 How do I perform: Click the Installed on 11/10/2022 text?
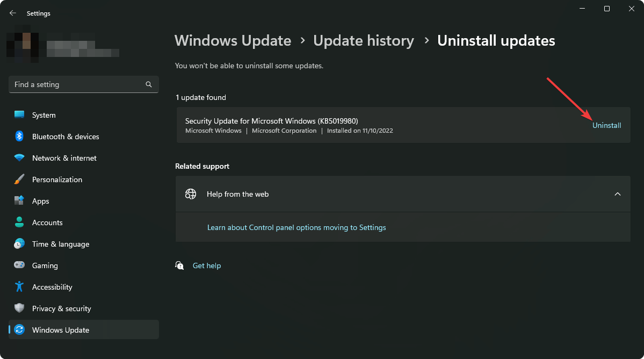360,131
